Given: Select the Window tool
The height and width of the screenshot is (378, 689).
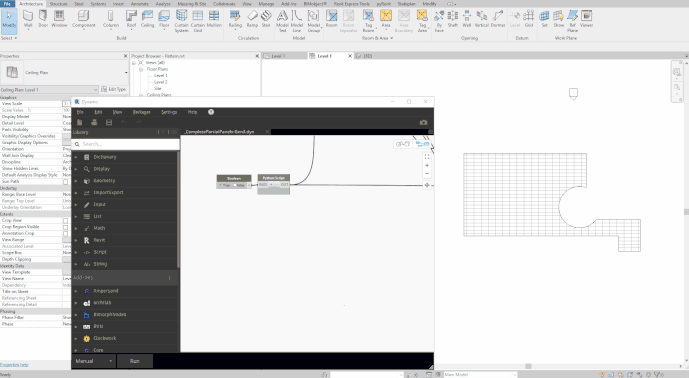Looking at the screenshot, I should [x=59, y=19].
